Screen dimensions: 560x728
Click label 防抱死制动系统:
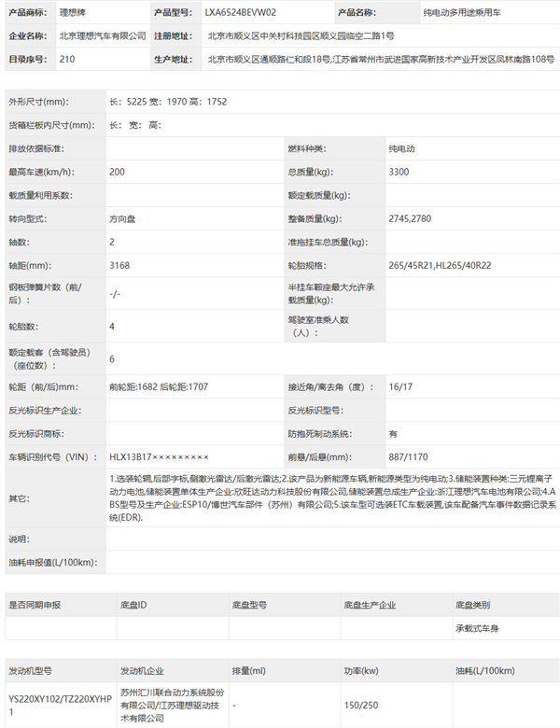click(320, 434)
